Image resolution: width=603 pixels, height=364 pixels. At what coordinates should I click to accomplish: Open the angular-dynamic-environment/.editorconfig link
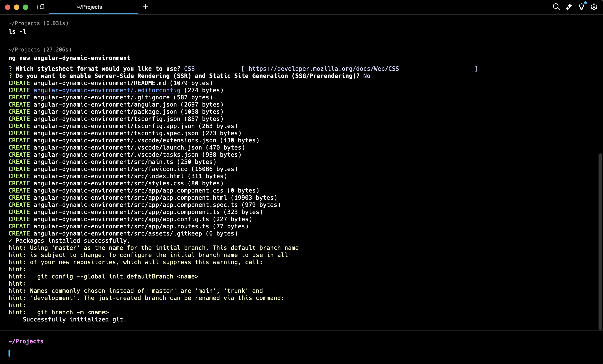click(107, 90)
